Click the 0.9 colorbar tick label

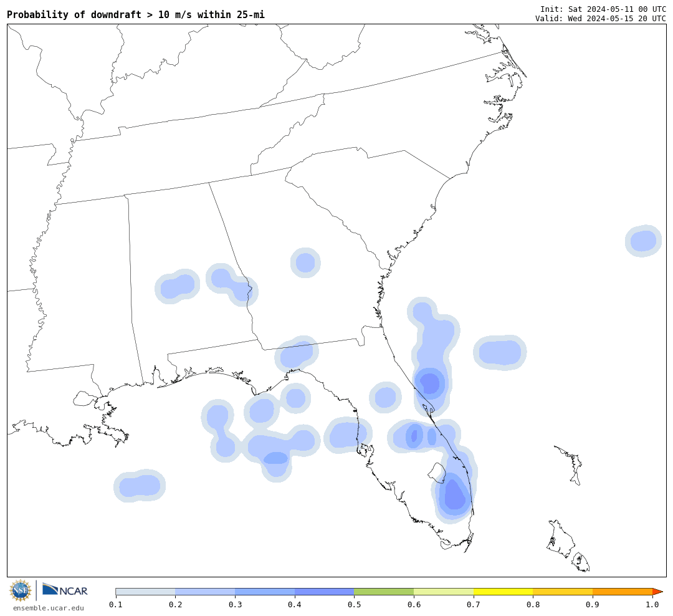pos(593,605)
